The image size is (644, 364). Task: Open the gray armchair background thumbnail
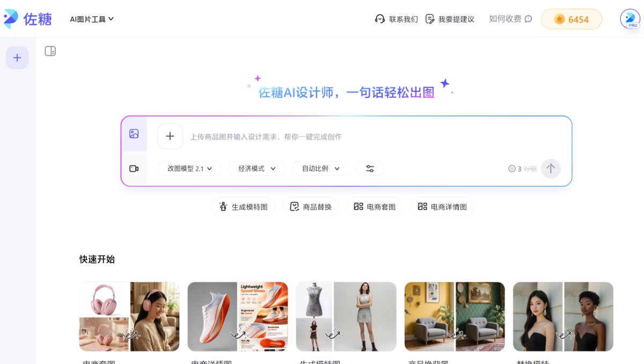pos(455,317)
